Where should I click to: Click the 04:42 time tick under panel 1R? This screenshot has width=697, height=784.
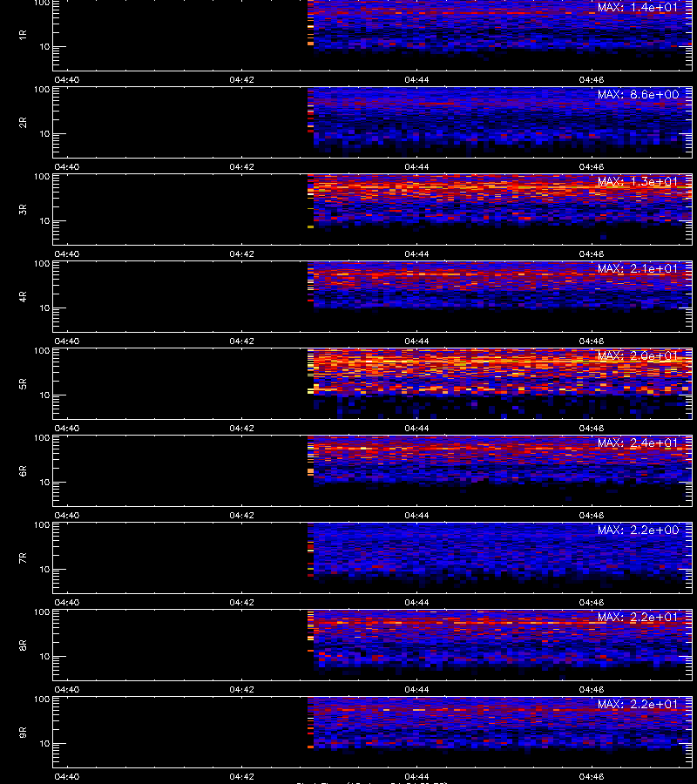pyautogui.click(x=241, y=79)
